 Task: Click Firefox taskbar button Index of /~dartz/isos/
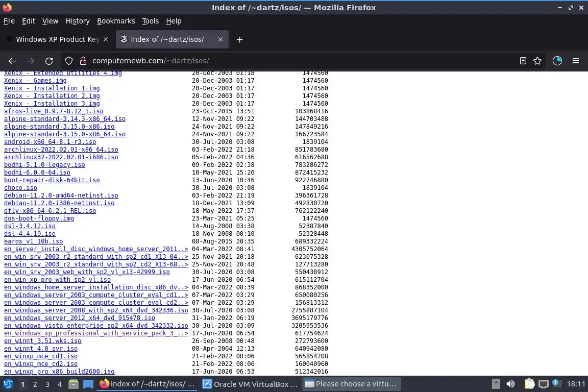click(148, 384)
